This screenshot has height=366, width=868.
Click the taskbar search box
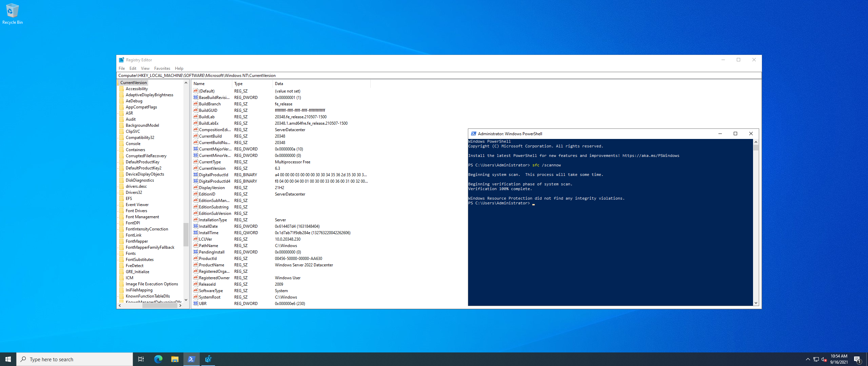[x=75, y=359]
